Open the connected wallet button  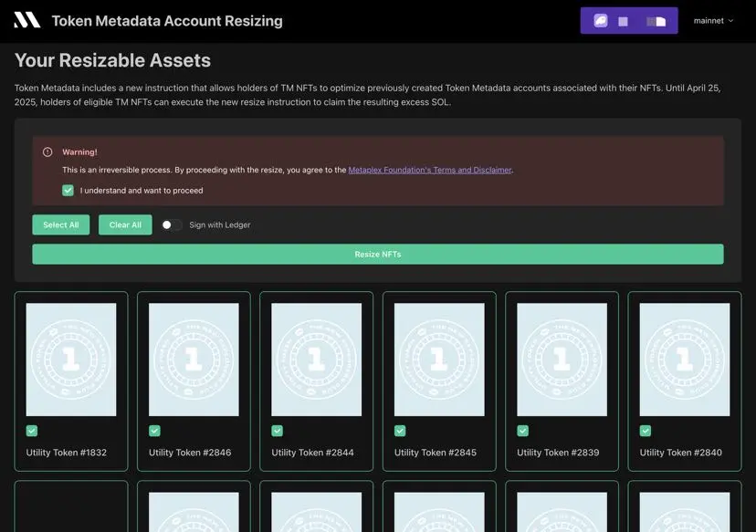pos(629,21)
